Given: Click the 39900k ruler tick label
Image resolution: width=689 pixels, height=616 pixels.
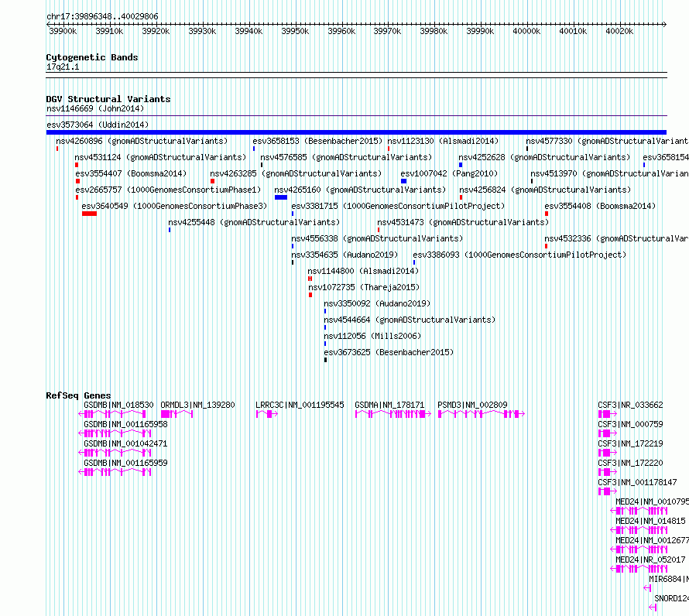Looking at the screenshot, I should pos(63,31).
